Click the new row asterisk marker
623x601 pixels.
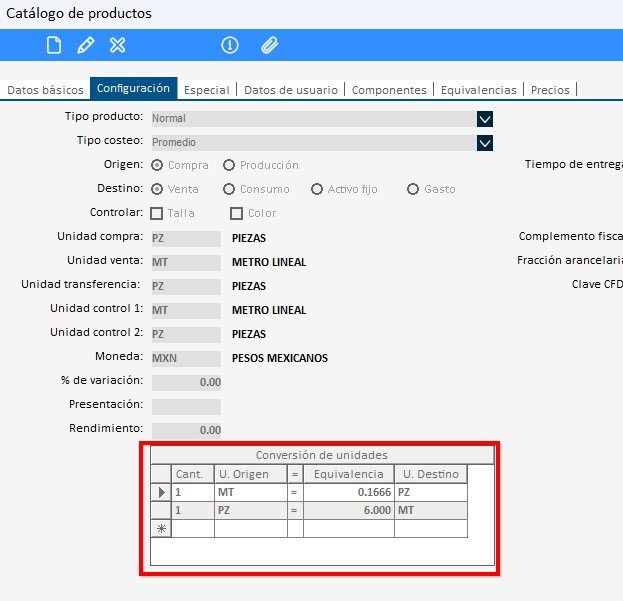point(161,529)
